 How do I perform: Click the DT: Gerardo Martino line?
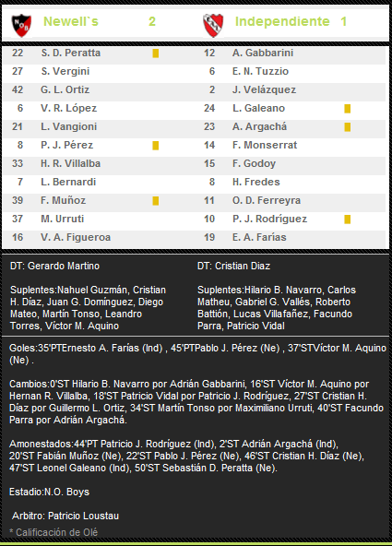click(x=55, y=266)
